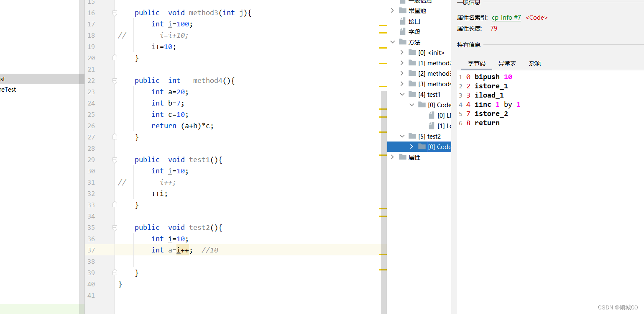This screenshot has height=314, width=644.
Task: Open the cp_info #7 link
Action: [x=506, y=18]
